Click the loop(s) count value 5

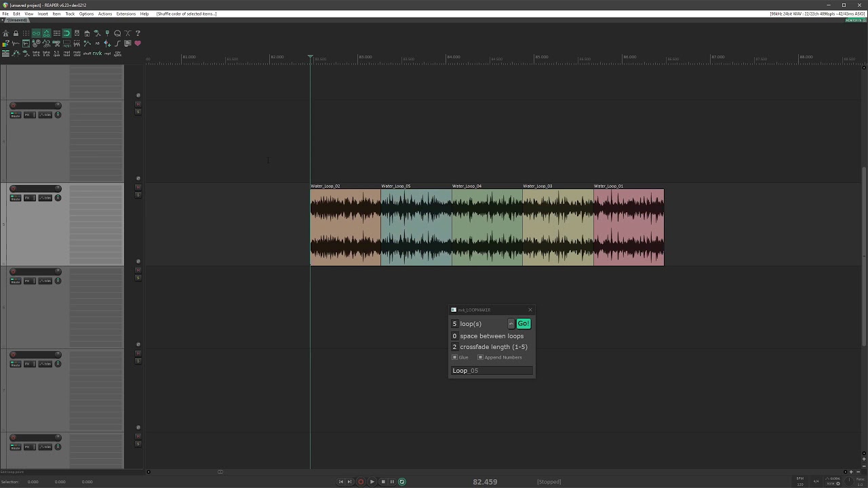[454, 324]
